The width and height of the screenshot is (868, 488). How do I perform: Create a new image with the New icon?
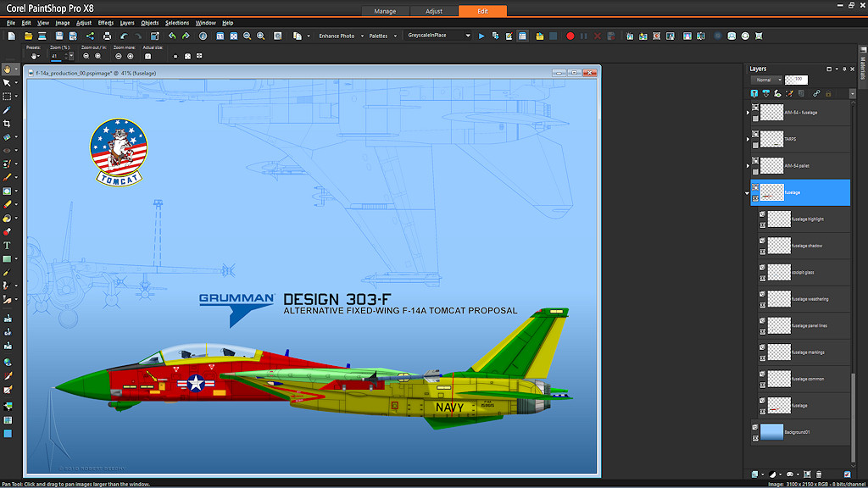click(12, 36)
